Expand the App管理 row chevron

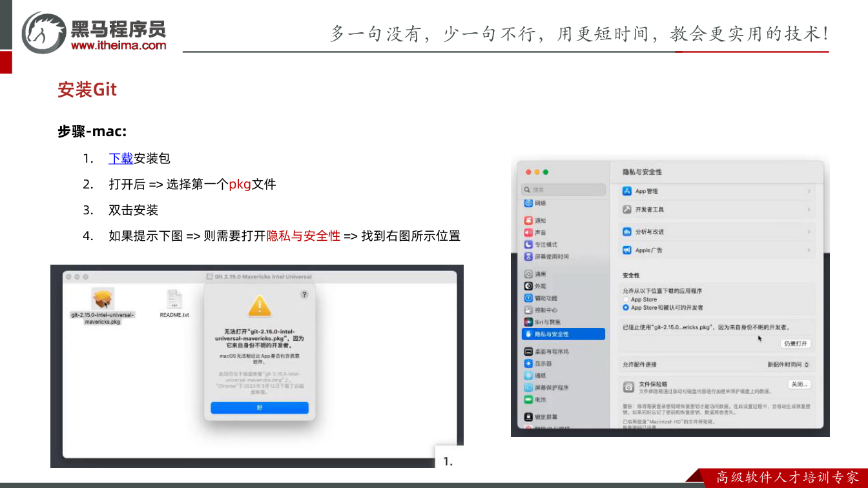click(809, 191)
